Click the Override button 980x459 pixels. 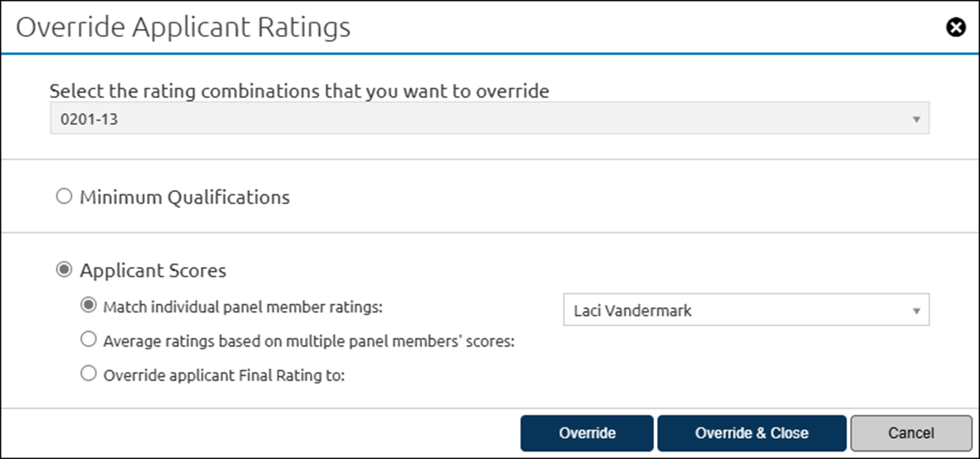point(586,433)
